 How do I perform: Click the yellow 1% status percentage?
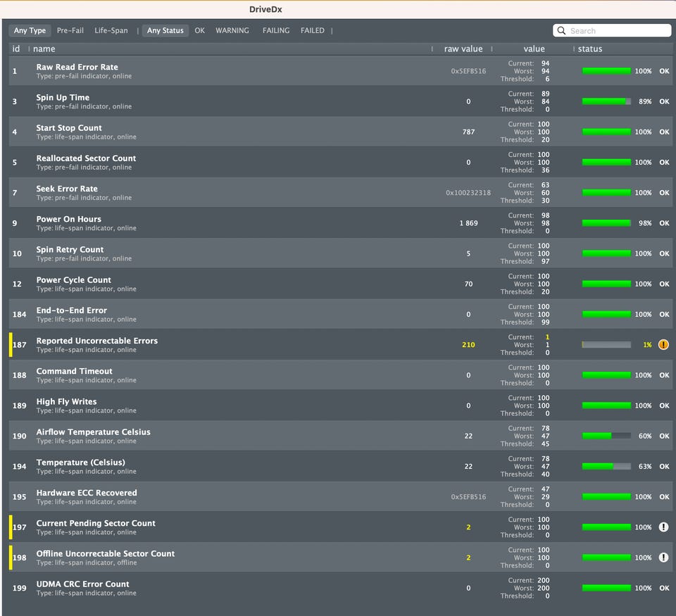(648, 344)
